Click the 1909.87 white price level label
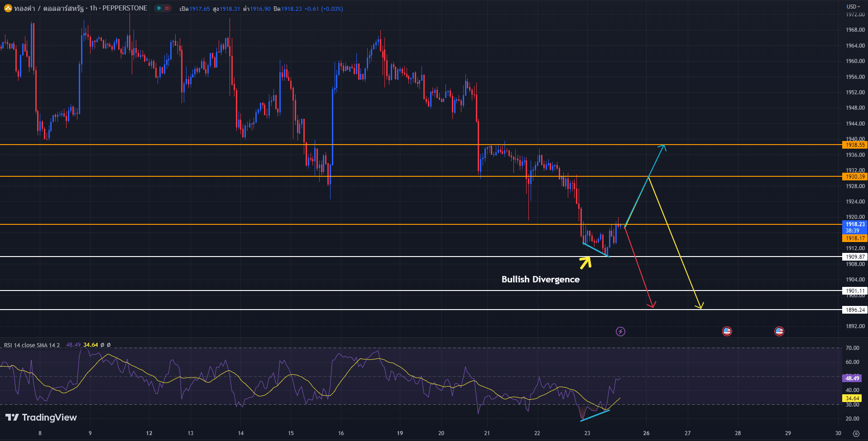The height and width of the screenshot is (441, 868). (x=855, y=257)
